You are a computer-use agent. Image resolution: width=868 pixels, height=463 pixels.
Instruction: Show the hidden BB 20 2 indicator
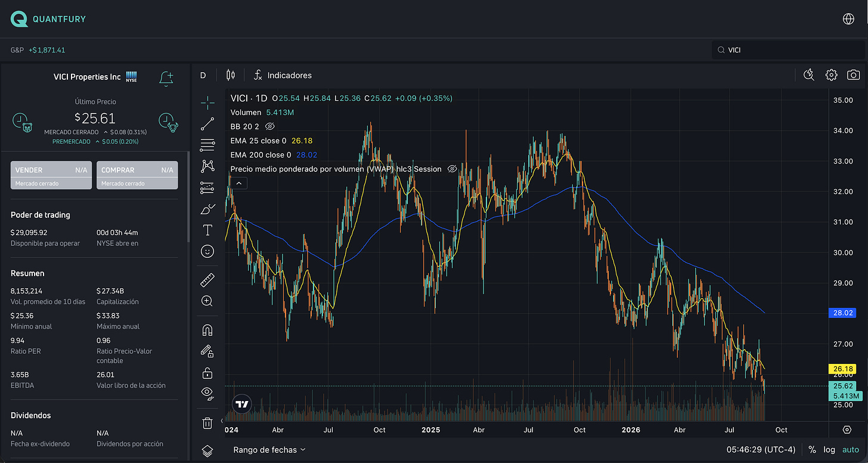tap(269, 126)
